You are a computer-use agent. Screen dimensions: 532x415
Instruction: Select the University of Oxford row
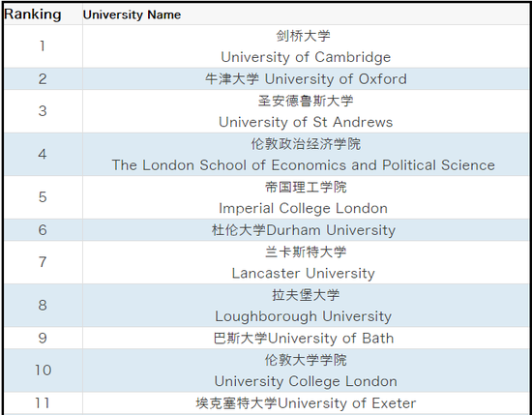click(266, 78)
